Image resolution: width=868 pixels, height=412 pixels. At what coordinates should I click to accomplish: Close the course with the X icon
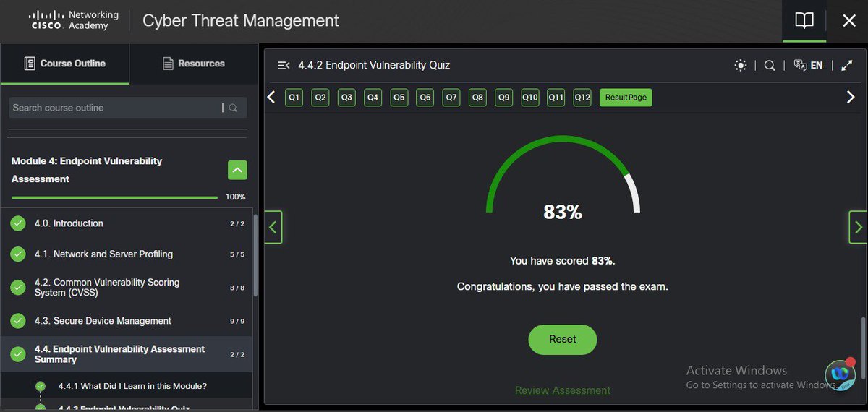coord(849,21)
